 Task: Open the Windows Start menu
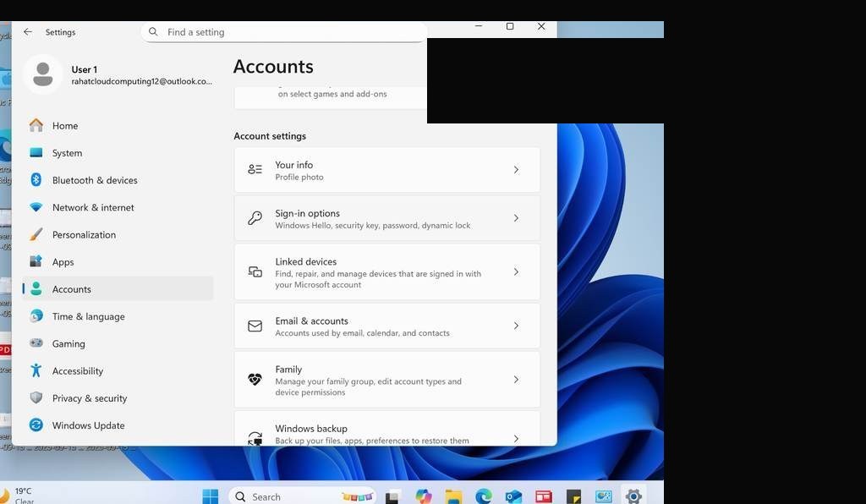(x=210, y=496)
